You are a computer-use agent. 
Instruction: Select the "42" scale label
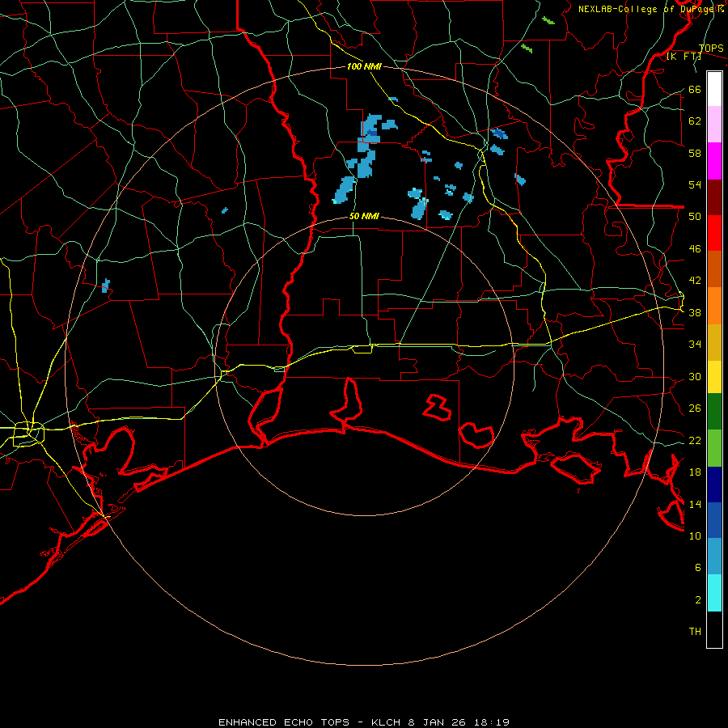695,281
